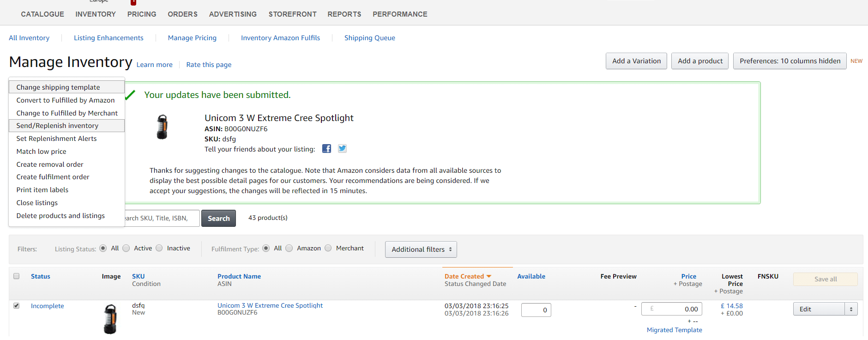Select Merchant fulfilment type radio
Screen dimensions: 868x340
pos(328,248)
